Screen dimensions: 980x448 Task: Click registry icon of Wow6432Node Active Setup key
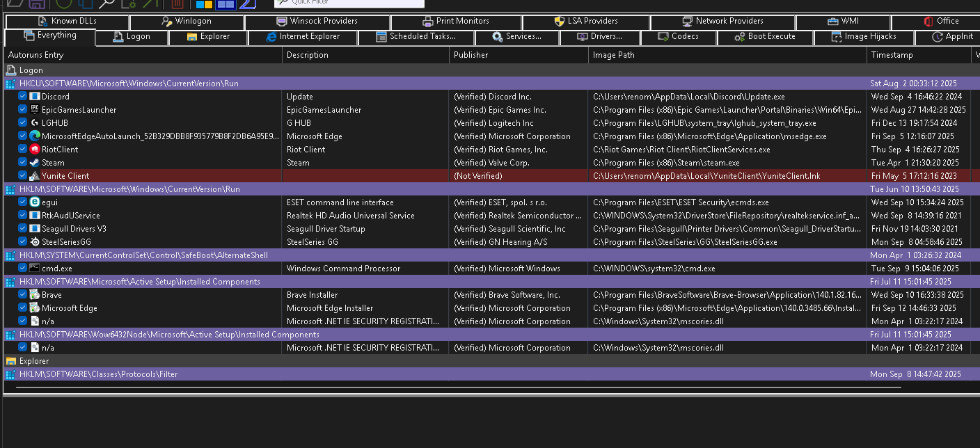click(10, 335)
